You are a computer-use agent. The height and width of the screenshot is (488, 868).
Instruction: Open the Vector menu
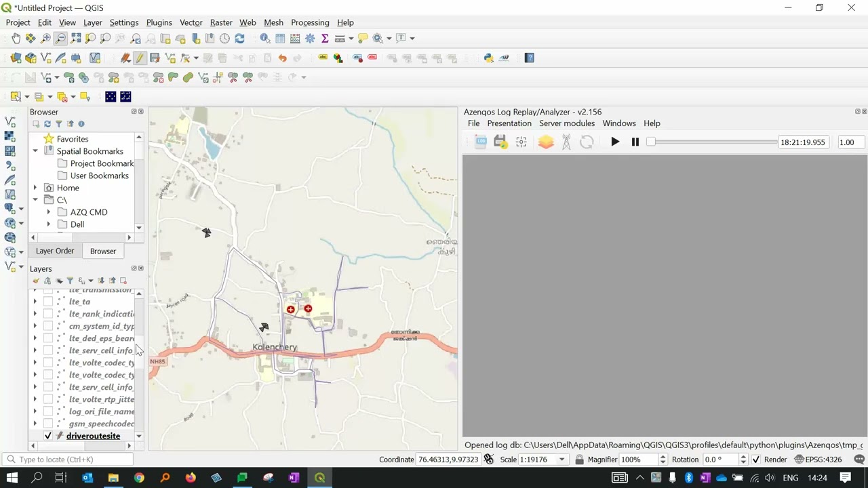point(191,22)
